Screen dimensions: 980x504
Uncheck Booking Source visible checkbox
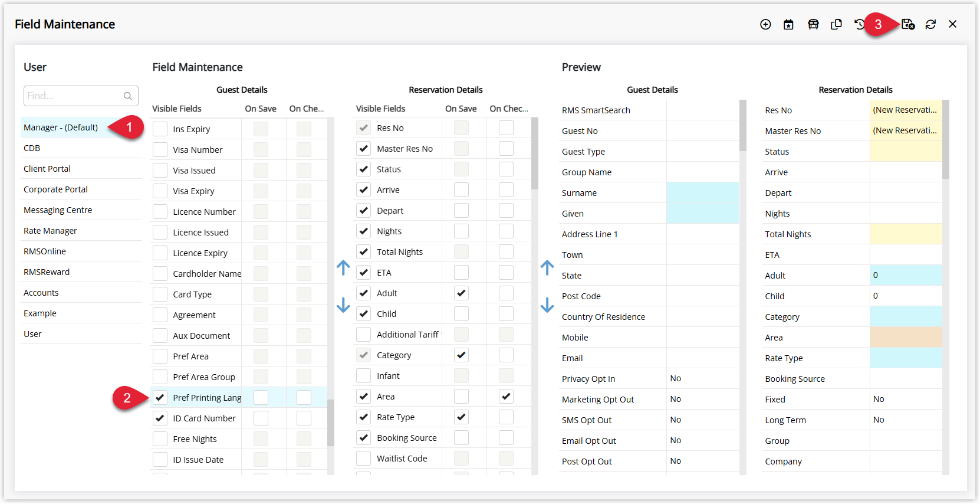pyautogui.click(x=364, y=437)
